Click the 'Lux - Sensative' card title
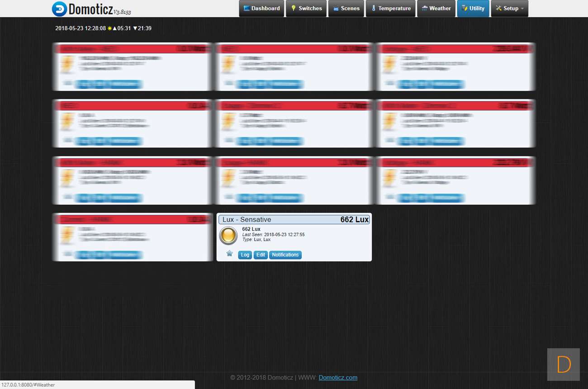The width and height of the screenshot is (588, 389). (247, 220)
